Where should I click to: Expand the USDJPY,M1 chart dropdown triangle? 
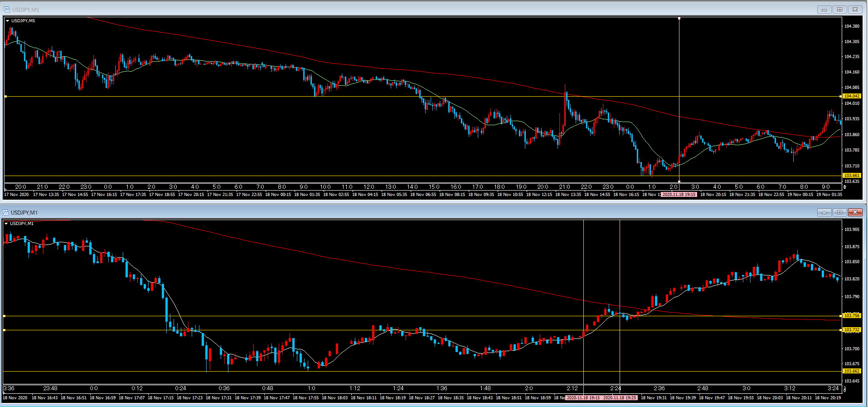coord(6,224)
